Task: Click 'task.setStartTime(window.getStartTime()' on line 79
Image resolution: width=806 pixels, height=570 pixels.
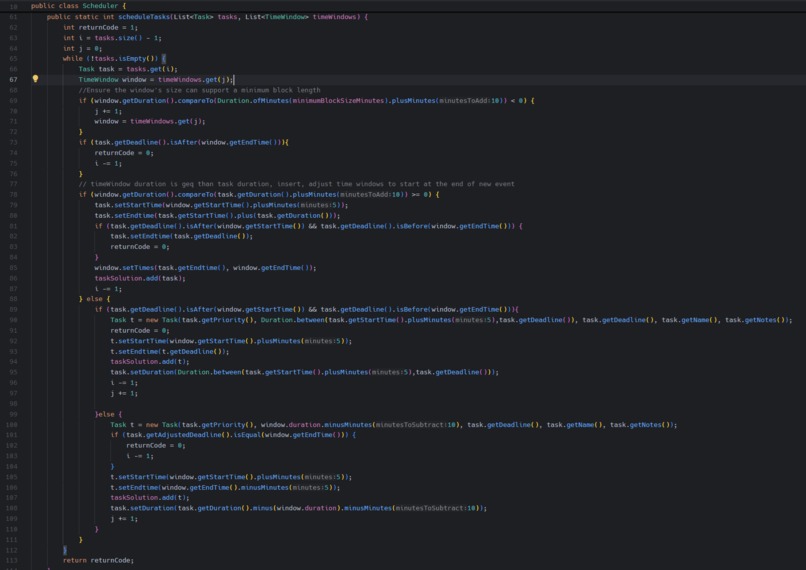Action: coord(221,205)
